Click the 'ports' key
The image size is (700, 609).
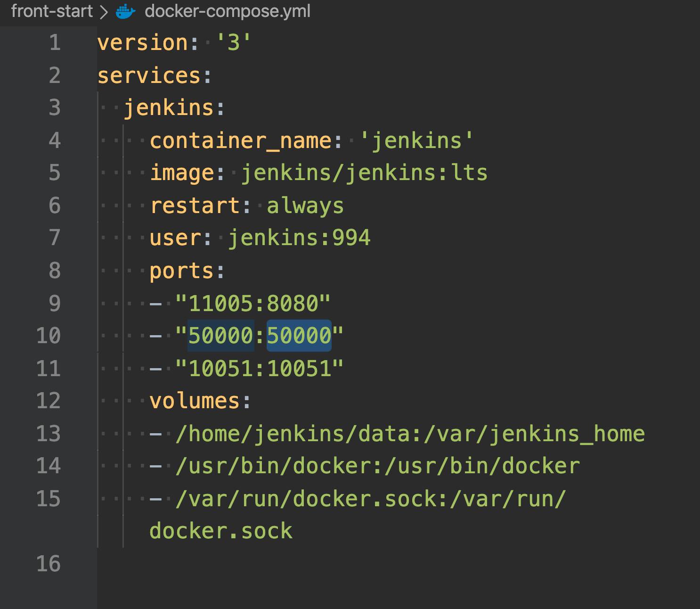click(182, 271)
